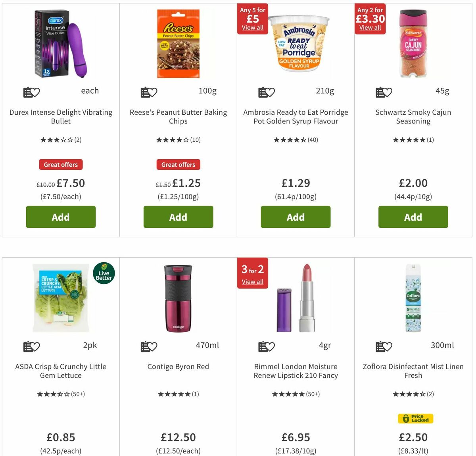Click the favourite icon for Little Gem Lettuce
Screen dimensions: 476x456
click(31, 346)
